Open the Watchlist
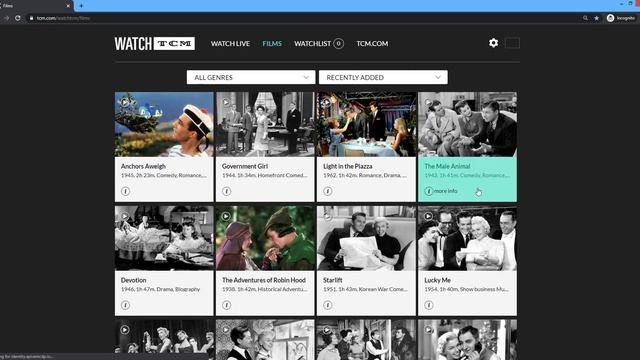The height and width of the screenshot is (360, 640). (x=312, y=44)
